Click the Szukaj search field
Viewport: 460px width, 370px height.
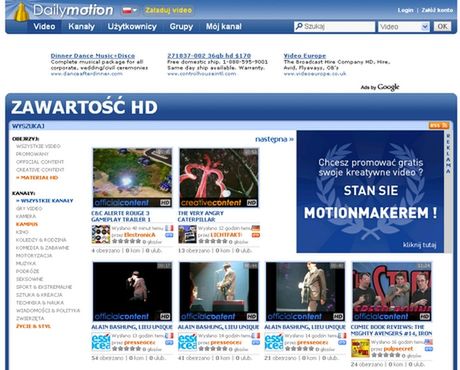click(x=334, y=26)
